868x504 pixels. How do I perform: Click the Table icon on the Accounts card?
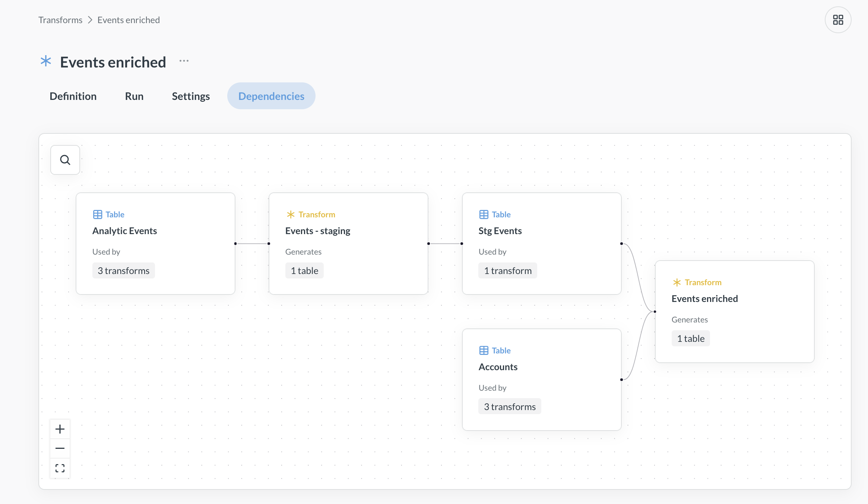tap(484, 350)
